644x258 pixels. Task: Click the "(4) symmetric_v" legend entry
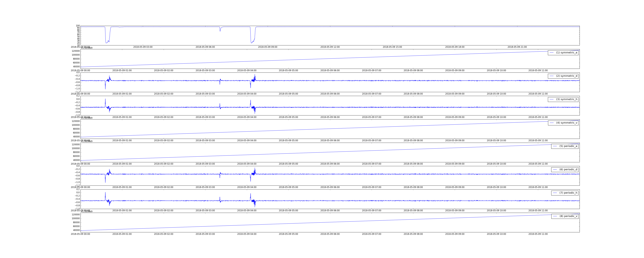coord(563,123)
